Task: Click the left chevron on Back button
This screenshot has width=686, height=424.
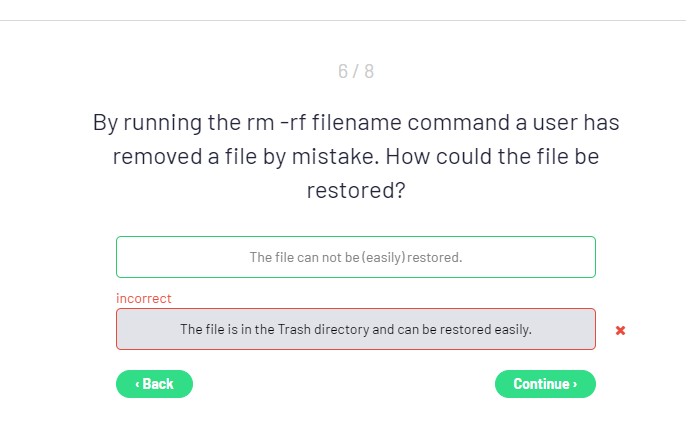Action: [x=137, y=384]
